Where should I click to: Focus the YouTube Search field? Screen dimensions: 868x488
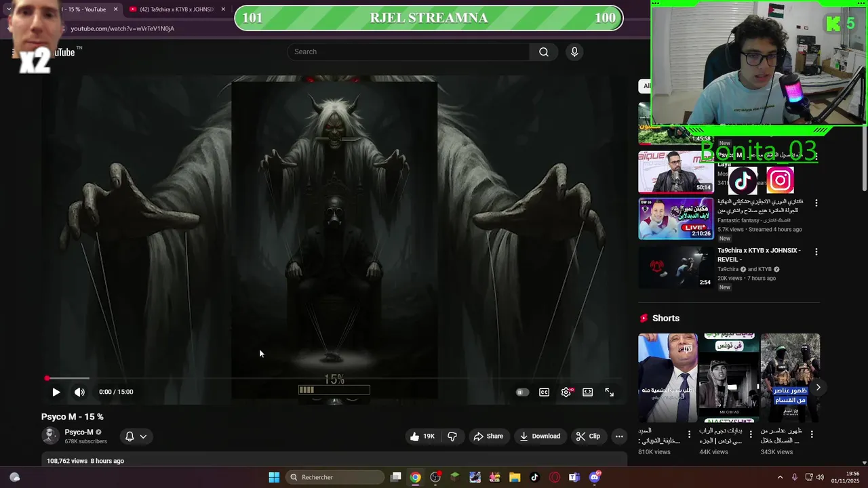pyautogui.click(x=409, y=52)
